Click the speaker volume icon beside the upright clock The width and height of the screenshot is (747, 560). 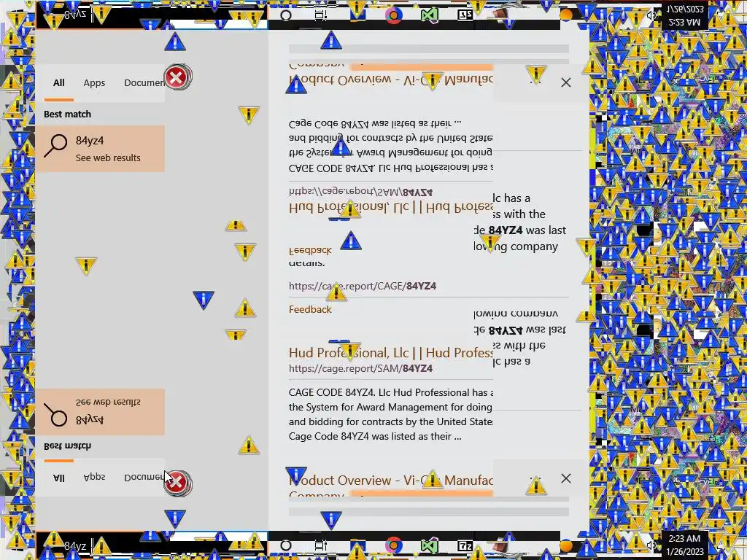point(653,545)
